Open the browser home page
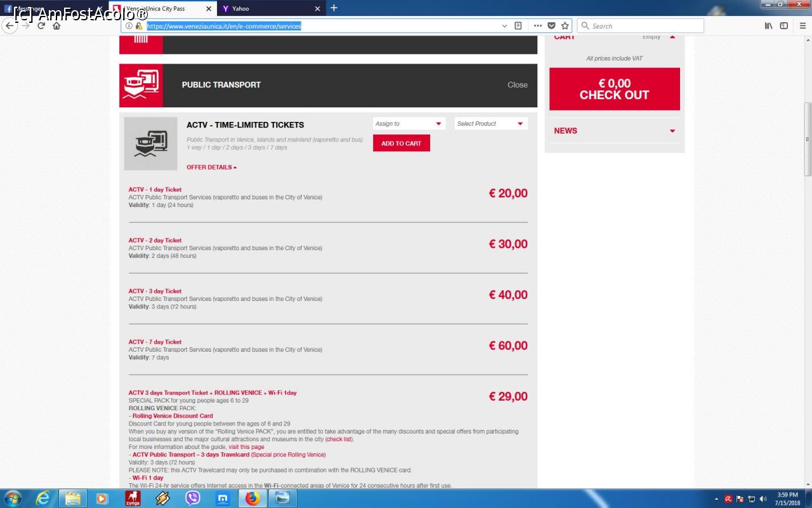The image size is (812, 508). click(x=56, y=26)
